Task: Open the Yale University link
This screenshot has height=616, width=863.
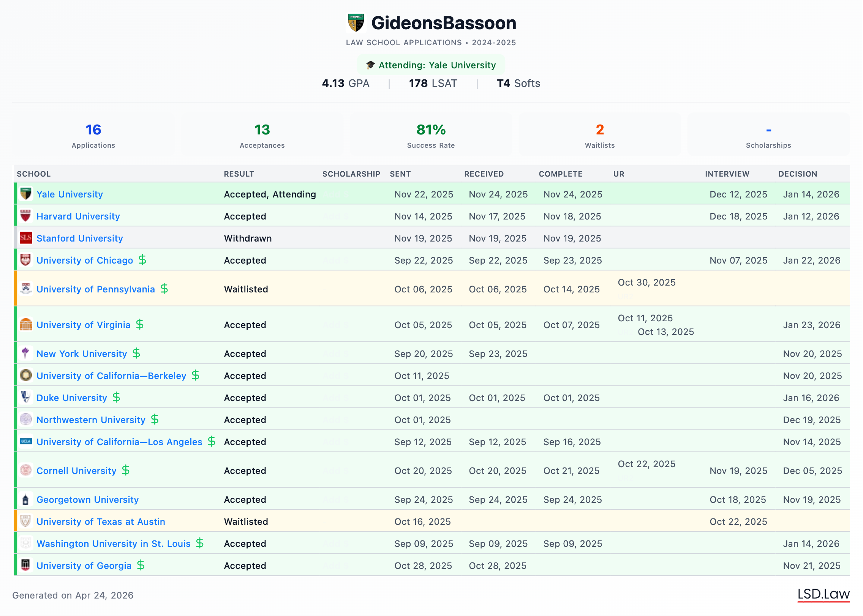Action: pyautogui.click(x=70, y=194)
